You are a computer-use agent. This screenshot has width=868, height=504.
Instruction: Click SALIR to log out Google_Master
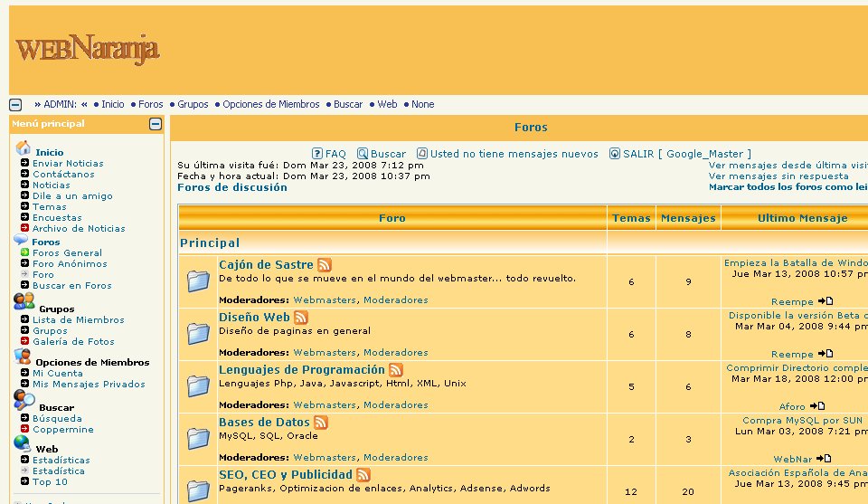click(x=638, y=154)
